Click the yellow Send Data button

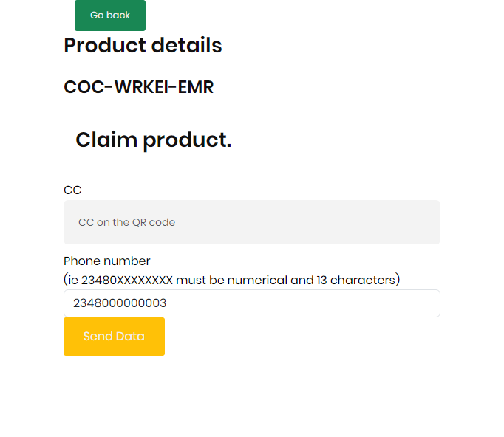[114, 337]
